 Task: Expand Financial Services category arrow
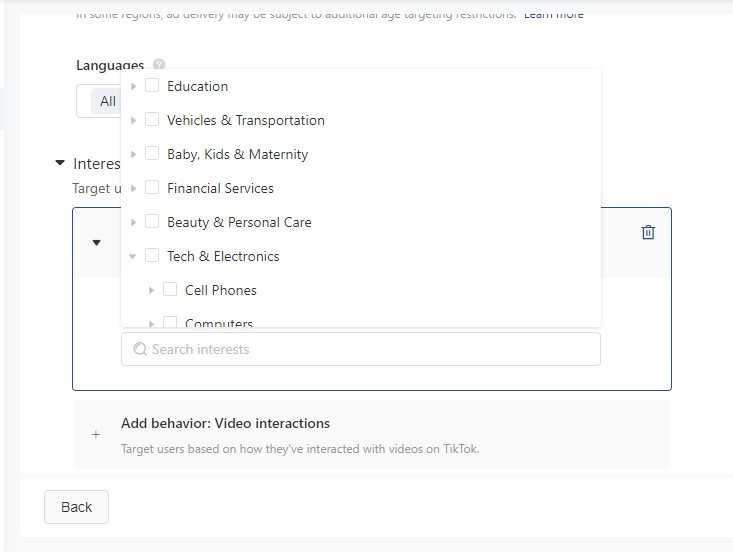[x=133, y=188]
